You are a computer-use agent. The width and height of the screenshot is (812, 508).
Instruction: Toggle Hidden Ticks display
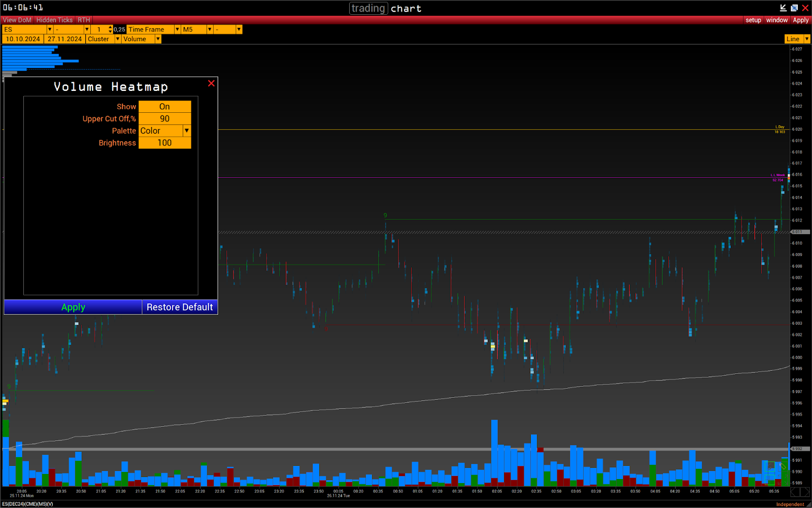[x=54, y=20]
